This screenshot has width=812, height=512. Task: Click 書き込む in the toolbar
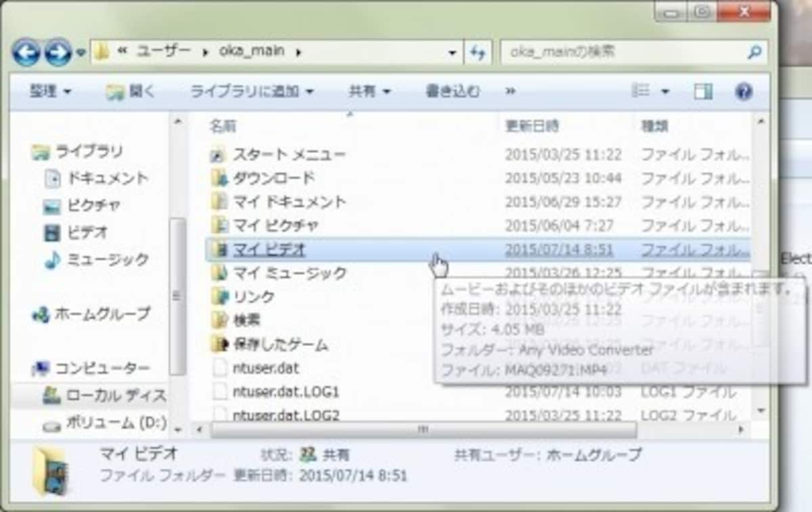click(x=452, y=91)
